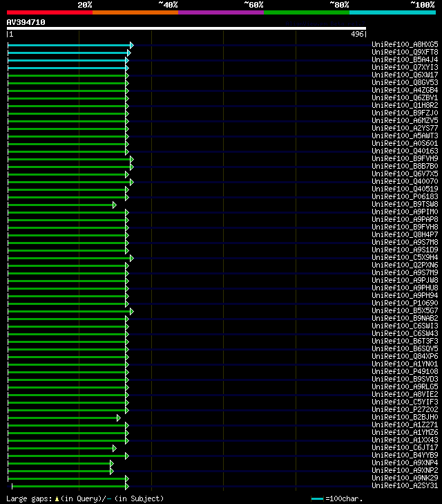Open the UniRef100_B9FVH9 entry

[x=405, y=158]
